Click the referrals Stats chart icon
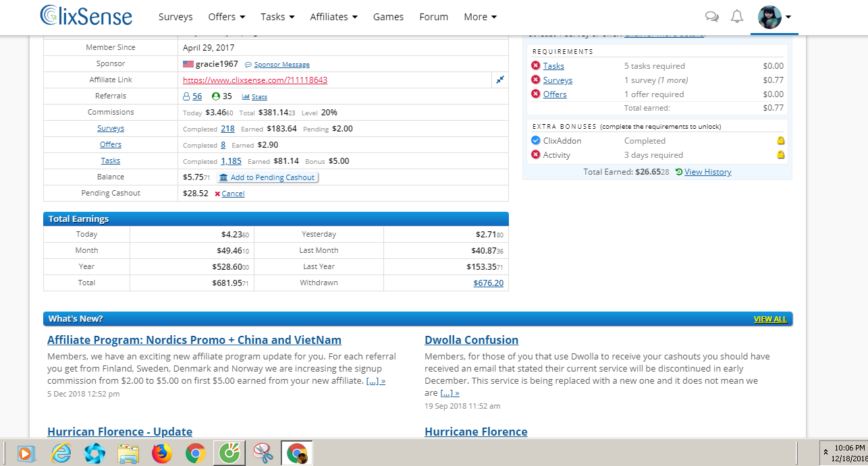The image size is (868, 466). point(246,97)
